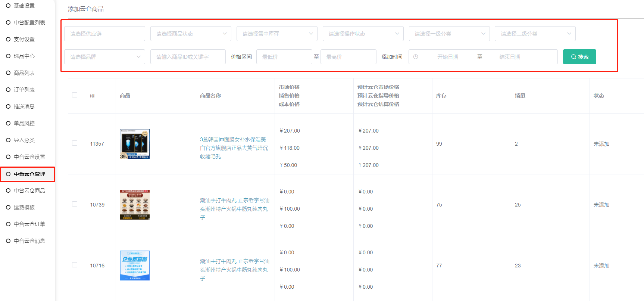This screenshot has height=301, width=644.
Task: Expand the 请选择品牌 brand dropdown
Action: pos(104,57)
